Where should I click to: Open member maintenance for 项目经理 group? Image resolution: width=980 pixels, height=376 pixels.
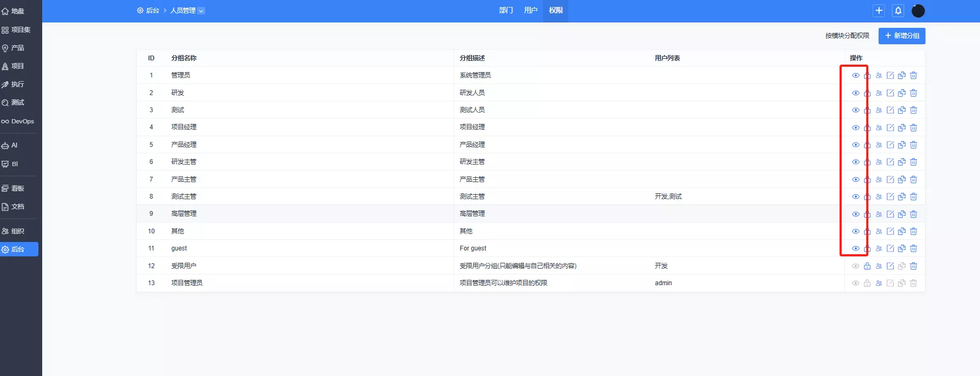(879, 128)
